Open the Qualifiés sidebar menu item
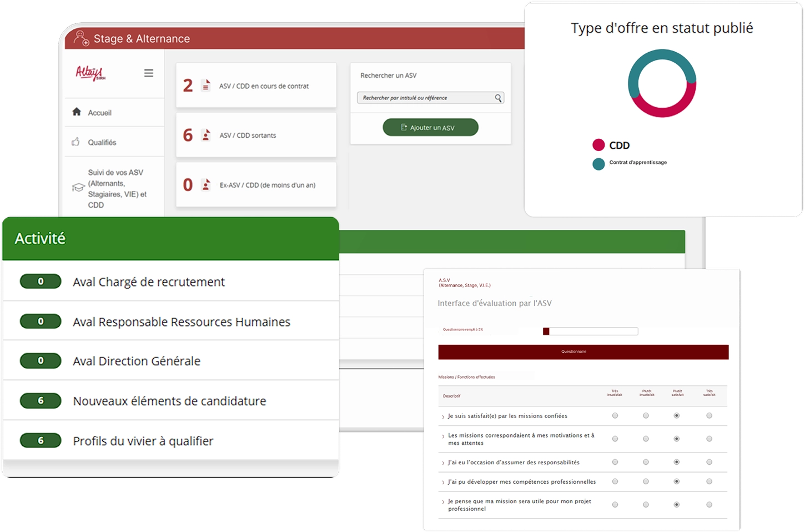The height and width of the screenshot is (532, 805). 102,142
